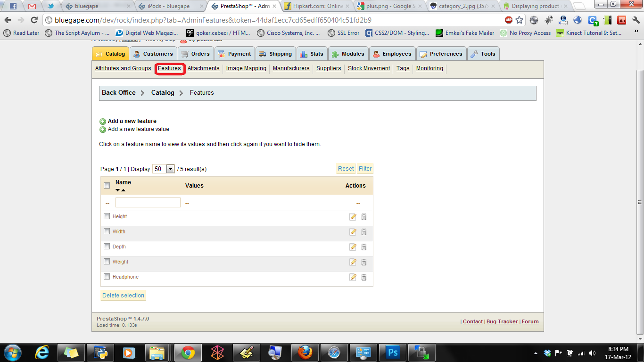Viewport: 644px width, 362px height.
Task: Check the Width feature checkbox
Action: pos(107,231)
